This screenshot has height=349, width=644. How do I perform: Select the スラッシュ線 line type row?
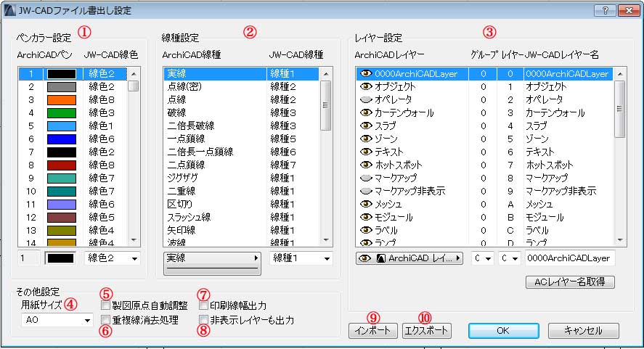pyautogui.click(x=241, y=217)
